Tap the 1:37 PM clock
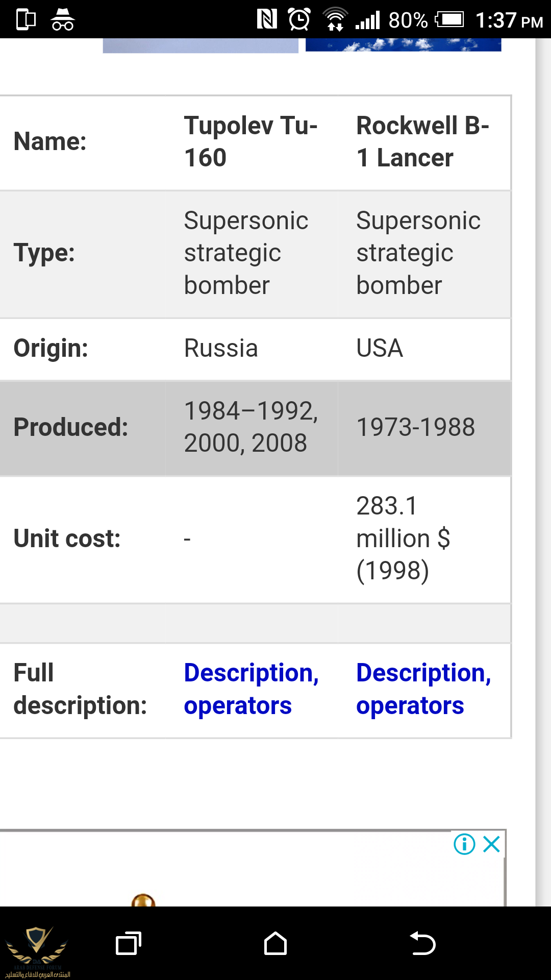Screen dimensions: 551x980 509,20
